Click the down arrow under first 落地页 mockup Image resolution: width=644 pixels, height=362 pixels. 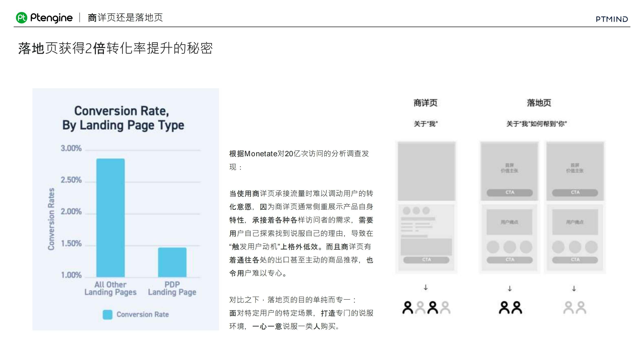point(510,288)
